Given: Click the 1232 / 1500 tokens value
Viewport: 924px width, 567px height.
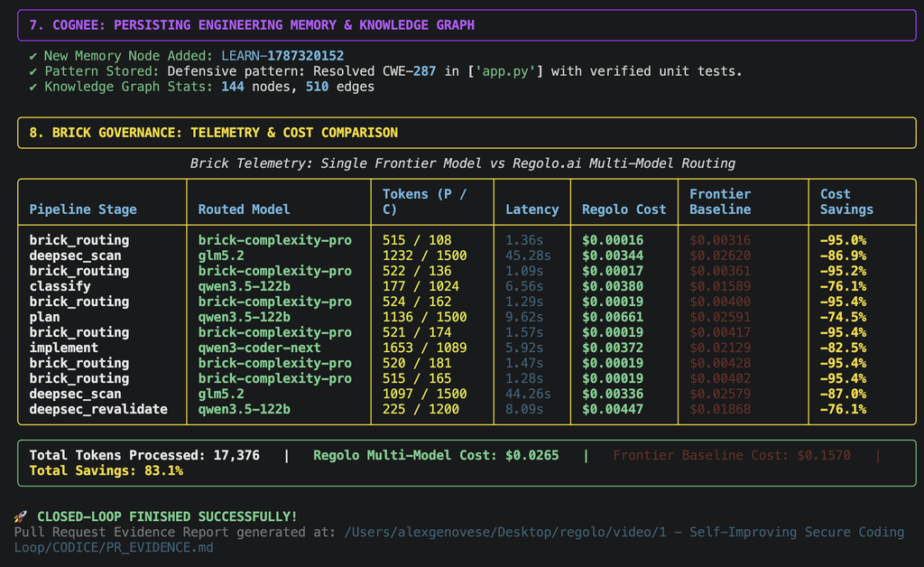Looking at the screenshot, I should (x=424, y=256).
